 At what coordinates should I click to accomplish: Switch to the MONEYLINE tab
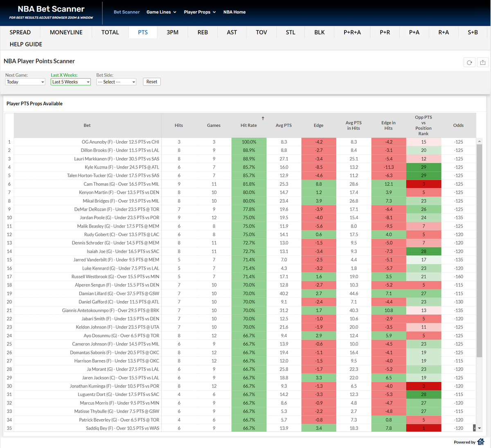[66, 32]
